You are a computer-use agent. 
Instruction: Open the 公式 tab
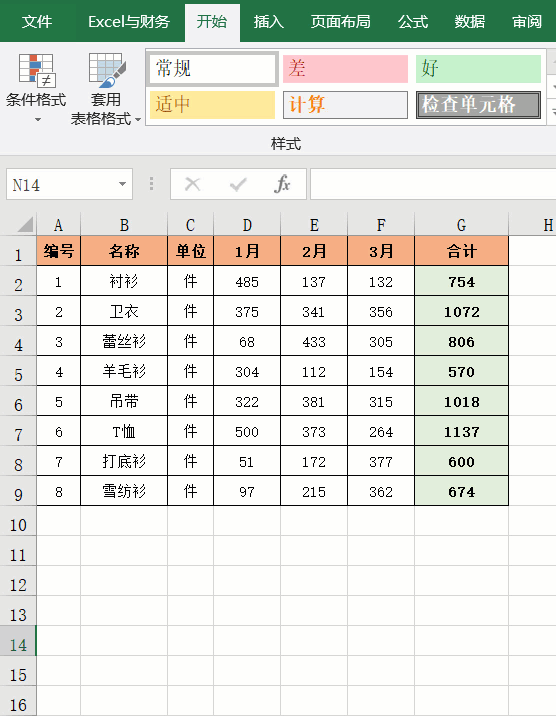(413, 21)
